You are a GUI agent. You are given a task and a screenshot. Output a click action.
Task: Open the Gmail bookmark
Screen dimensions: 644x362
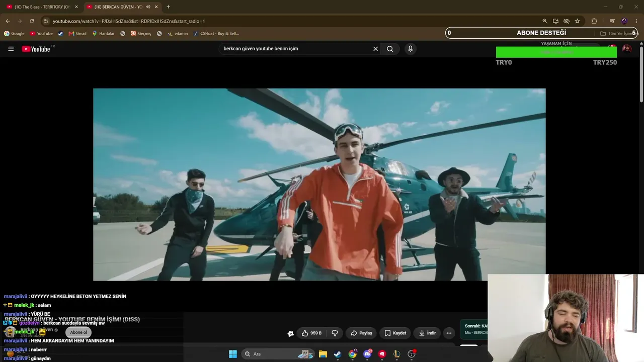77,34
